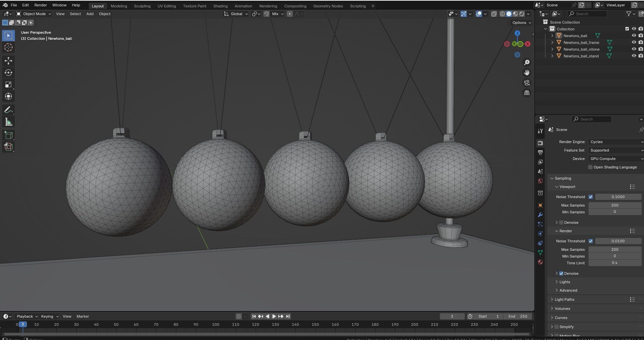
Task: Click the pan view hand icon
Action: pyautogui.click(x=527, y=73)
